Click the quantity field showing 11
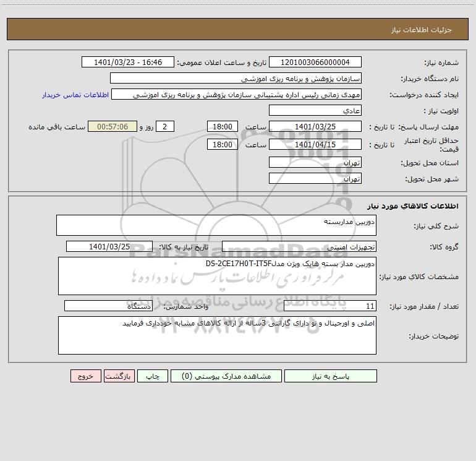 pyautogui.click(x=330, y=306)
